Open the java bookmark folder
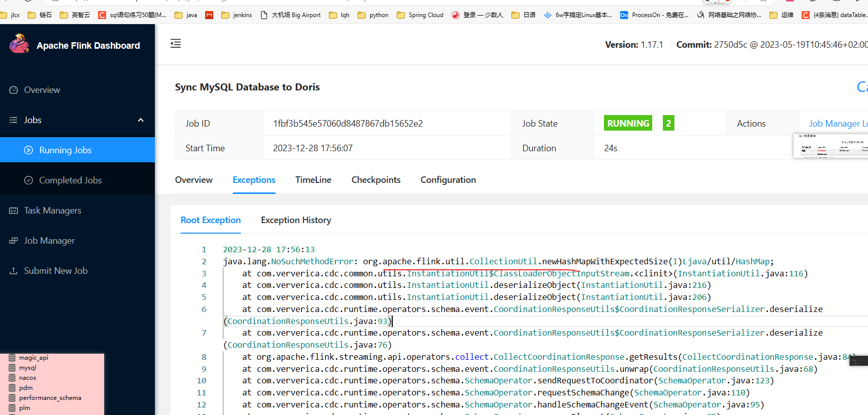Viewport: 868px width, 415px height. click(x=186, y=15)
